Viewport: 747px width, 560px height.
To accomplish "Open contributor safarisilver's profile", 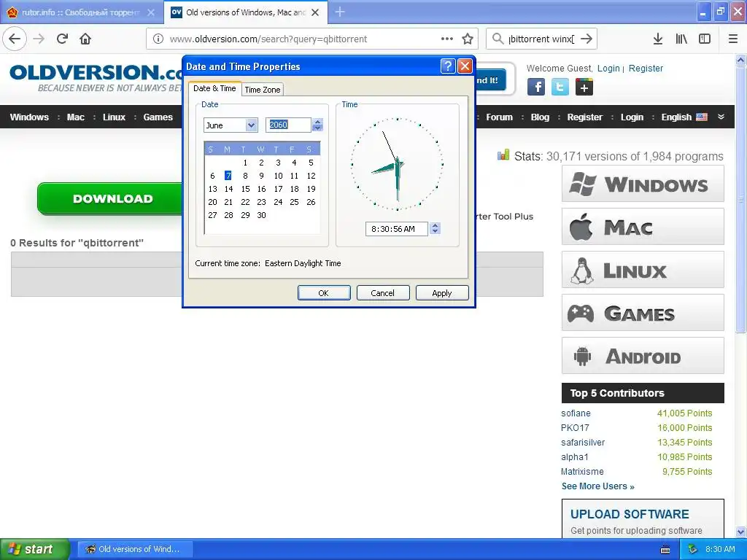I will coord(583,443).
